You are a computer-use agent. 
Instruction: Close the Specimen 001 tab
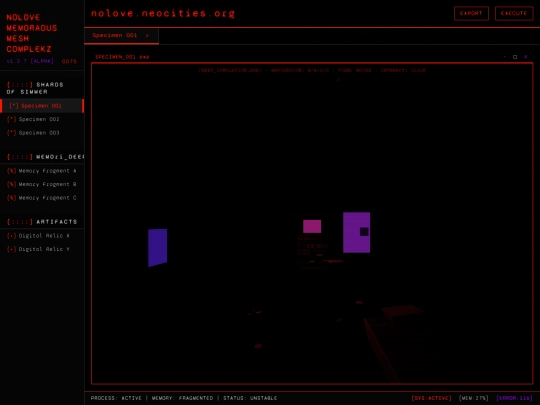tap(147, 35)
